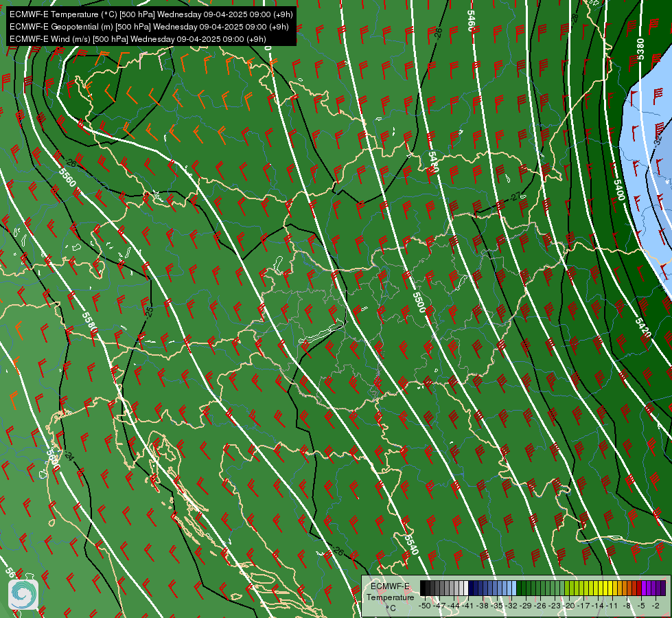Screen dimensions: 672x618
Task: Click the -50 value on legend scale
Action: click(424, 606)
